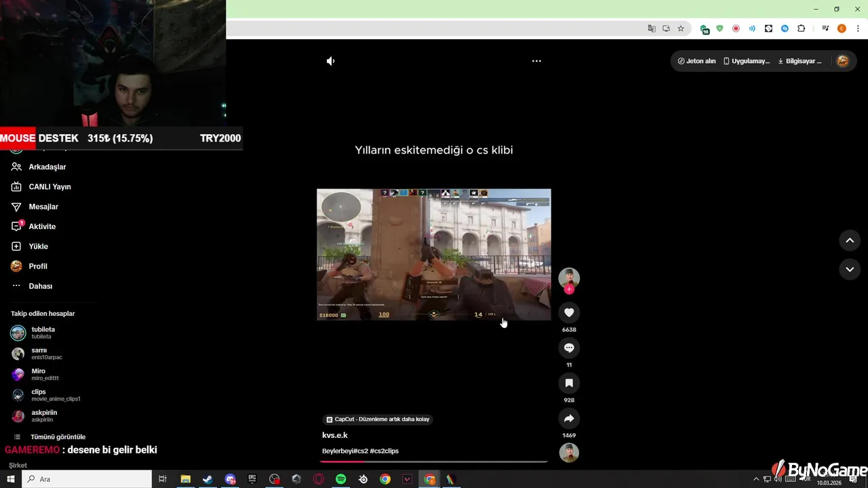The width and height of the screenshot is (868, 488).
Task: Open the green shield adblock extension
Action: pos(719,28)
